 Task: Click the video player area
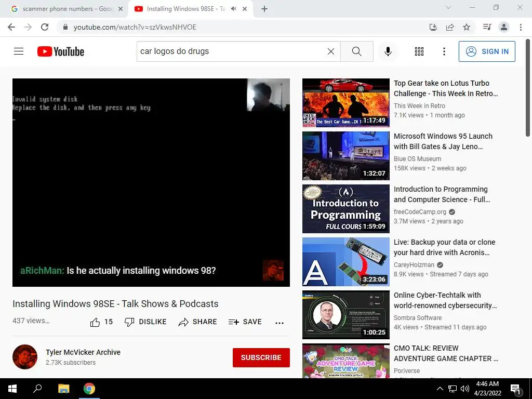pyautogui.click(x=151, y=182)
